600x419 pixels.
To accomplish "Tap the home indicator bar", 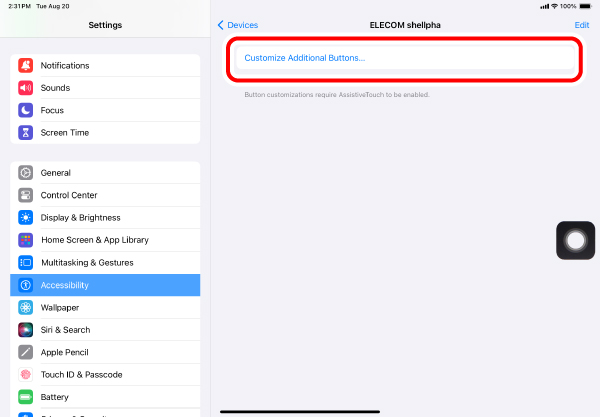I will (300, 412).
